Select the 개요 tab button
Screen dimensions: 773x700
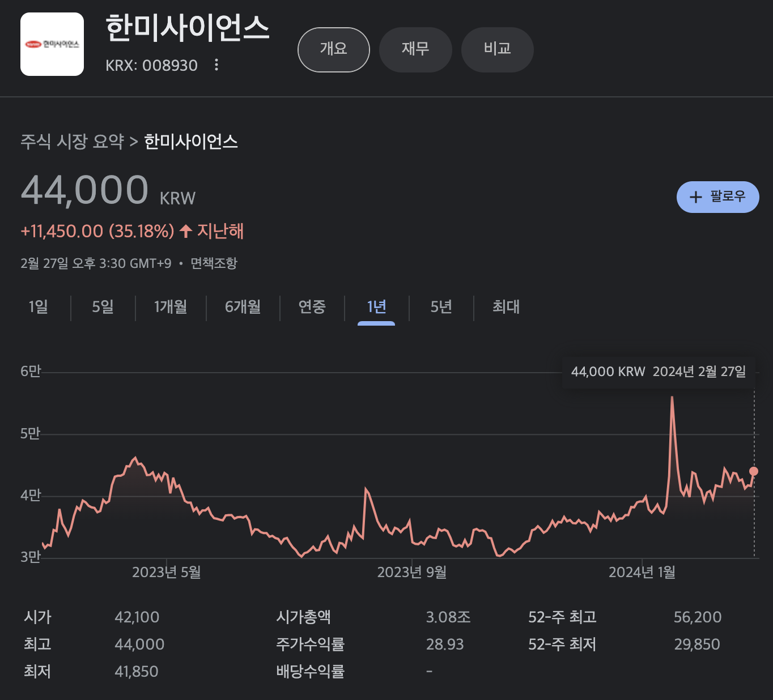click(334, 50)
